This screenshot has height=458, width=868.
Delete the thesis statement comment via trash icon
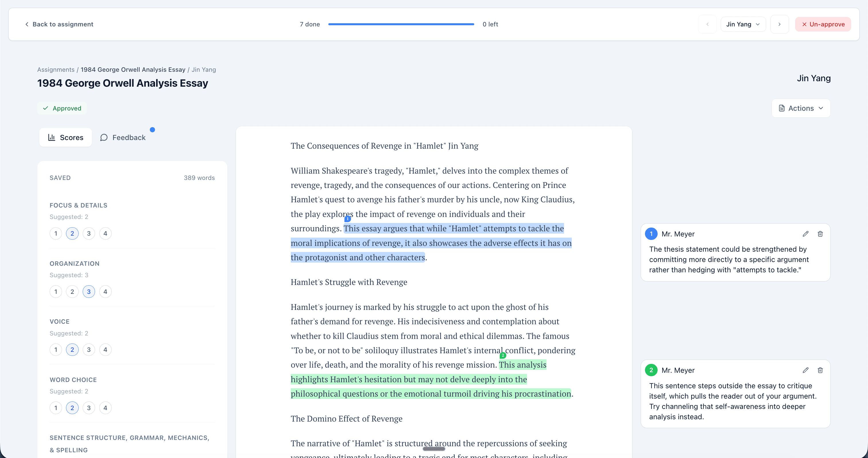[820, 234]
